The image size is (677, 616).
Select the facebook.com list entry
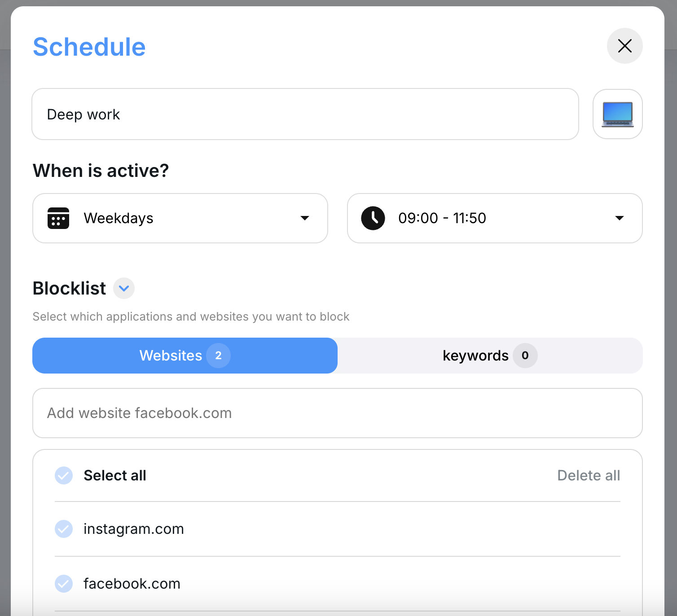(x=132, y=584)
